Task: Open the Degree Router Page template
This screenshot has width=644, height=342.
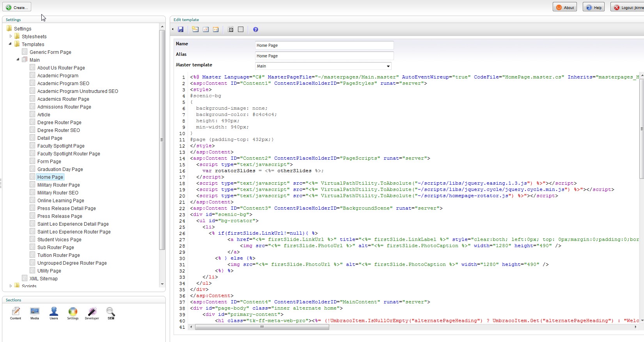Action: (59, 122)
